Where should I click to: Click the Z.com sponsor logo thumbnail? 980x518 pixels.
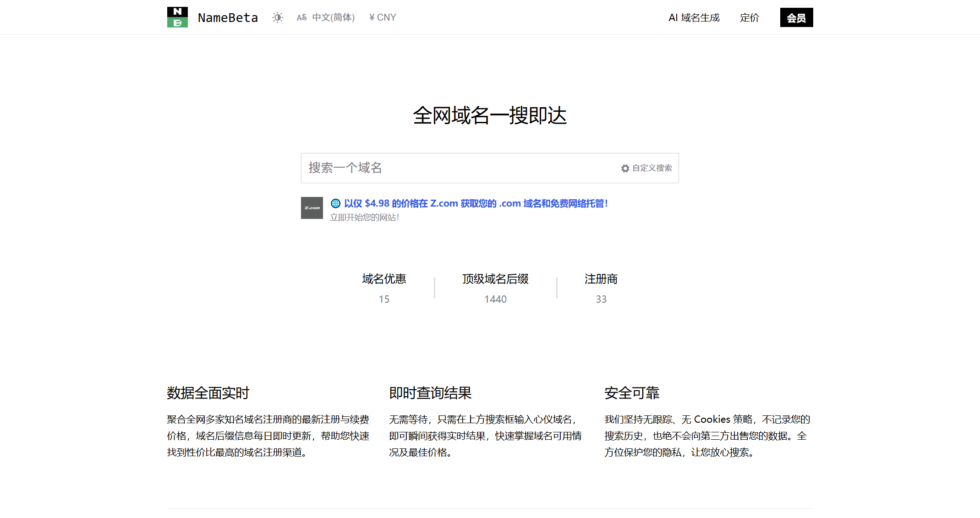tap(312, 208)
